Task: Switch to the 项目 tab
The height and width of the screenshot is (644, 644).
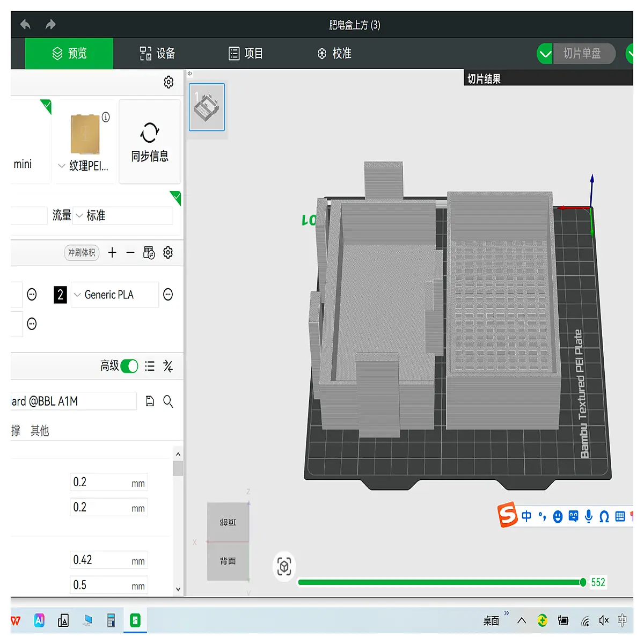Action: 246,53
